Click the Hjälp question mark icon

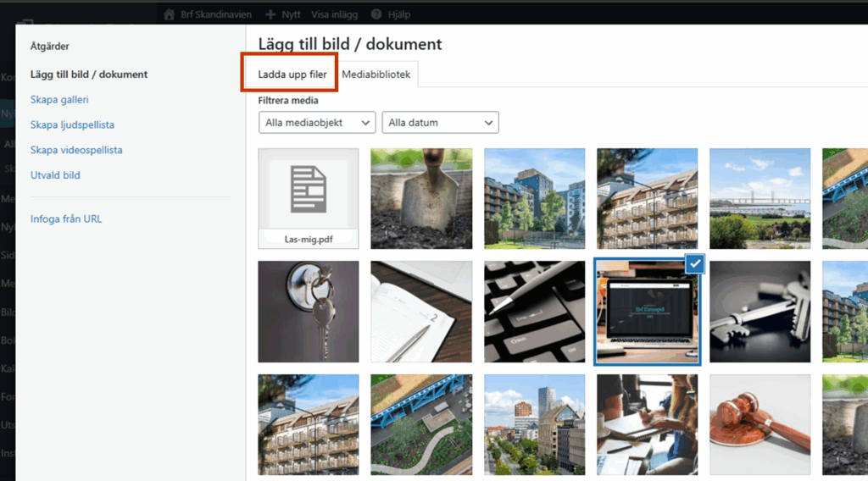click(x=376, y=14)
